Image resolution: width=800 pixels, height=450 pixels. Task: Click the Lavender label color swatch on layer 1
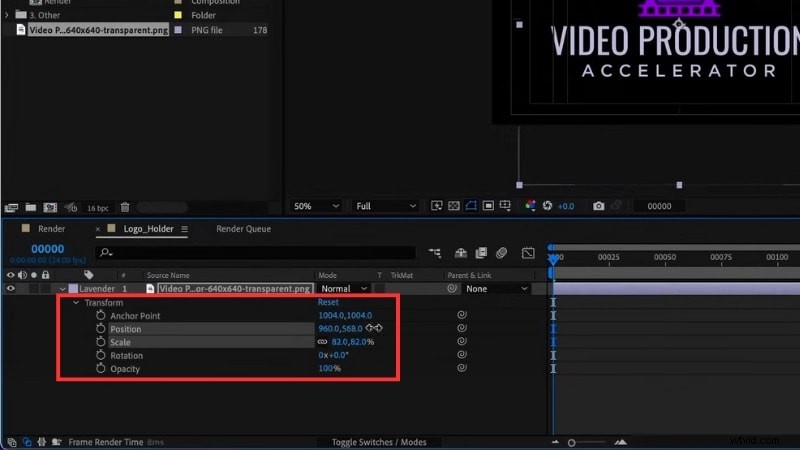73,288
